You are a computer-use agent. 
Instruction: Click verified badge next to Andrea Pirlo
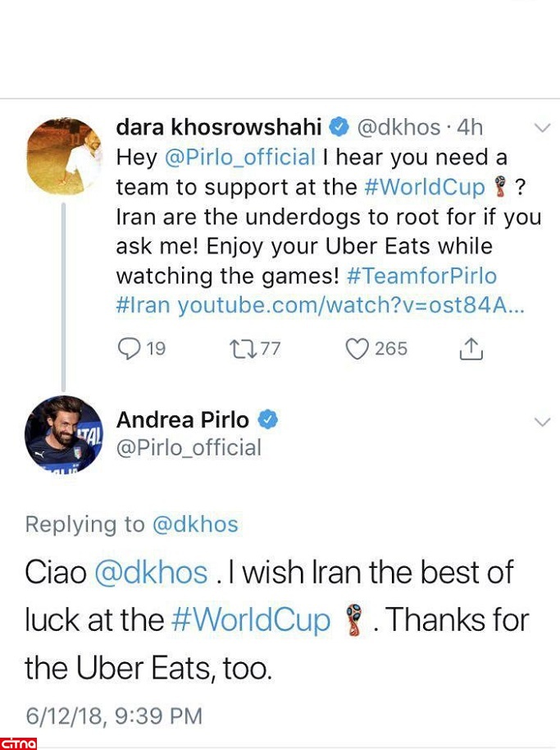(x=269, y=420)
